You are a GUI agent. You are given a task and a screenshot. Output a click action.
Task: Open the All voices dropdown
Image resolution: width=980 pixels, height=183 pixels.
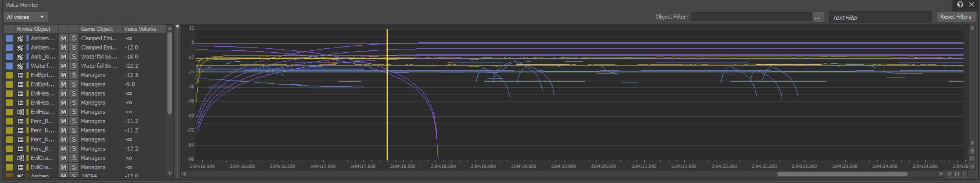click(26, 17)
